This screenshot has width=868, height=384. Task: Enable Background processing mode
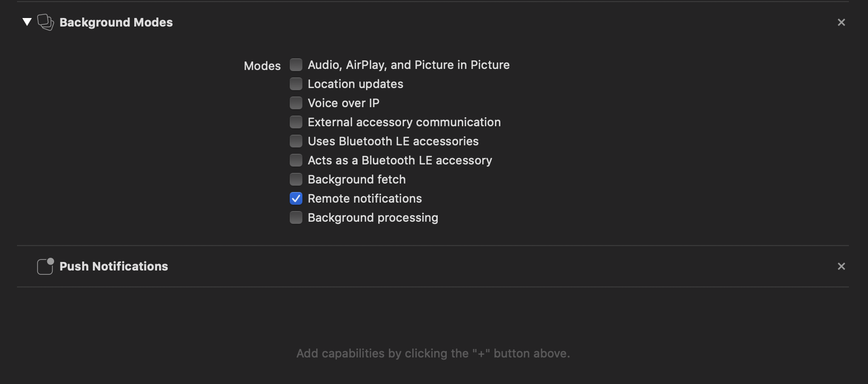pos(296,217)
